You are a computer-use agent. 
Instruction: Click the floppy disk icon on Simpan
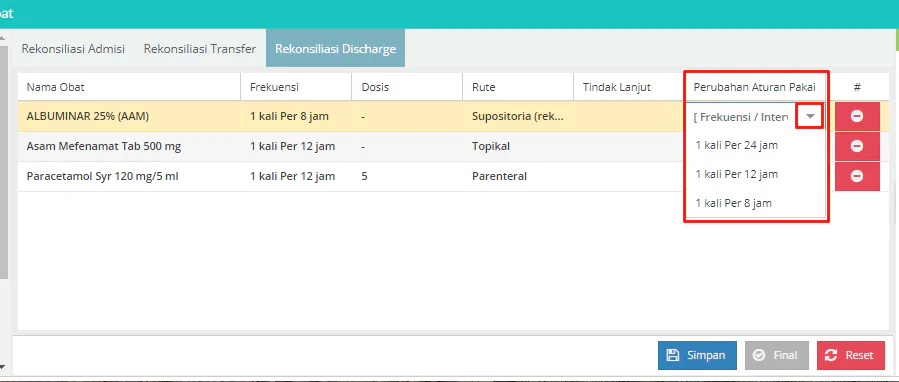pyautogui.click(x=673, y=356)
